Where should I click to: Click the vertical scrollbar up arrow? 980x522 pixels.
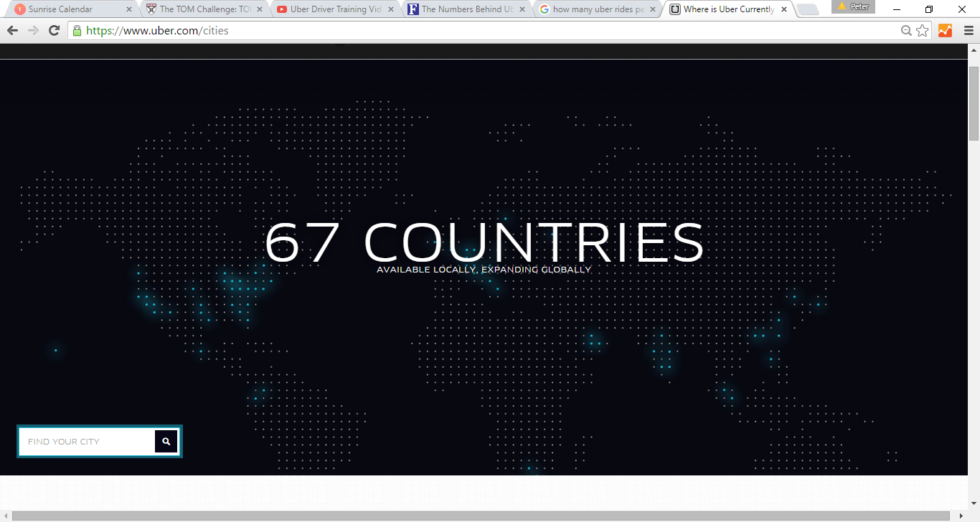tap(974, 50)
